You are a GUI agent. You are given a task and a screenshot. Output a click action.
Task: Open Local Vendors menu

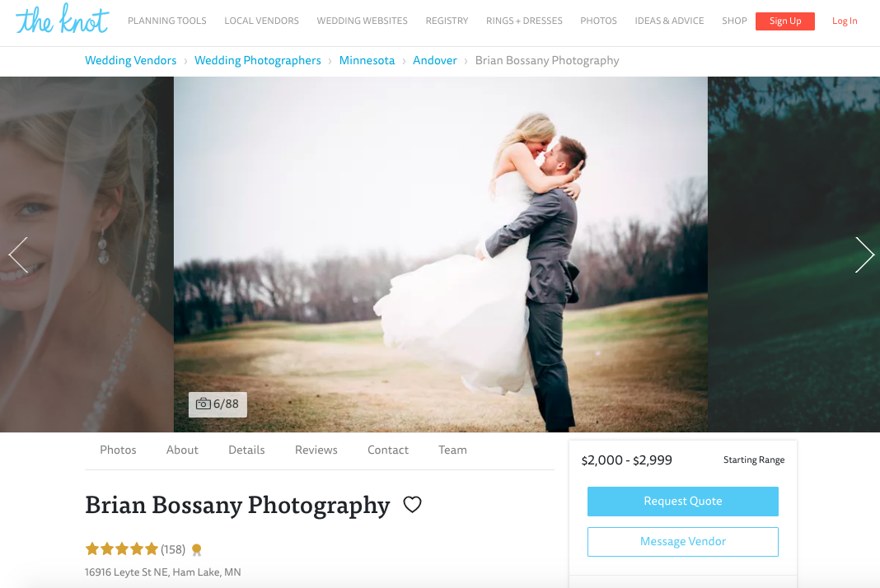coord(261,21)
